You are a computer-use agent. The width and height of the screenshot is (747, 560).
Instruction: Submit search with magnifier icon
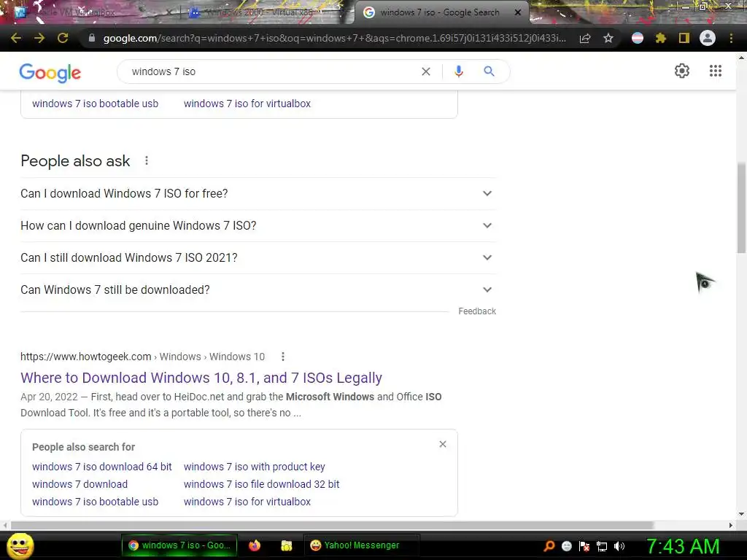(x=489, y=71)
